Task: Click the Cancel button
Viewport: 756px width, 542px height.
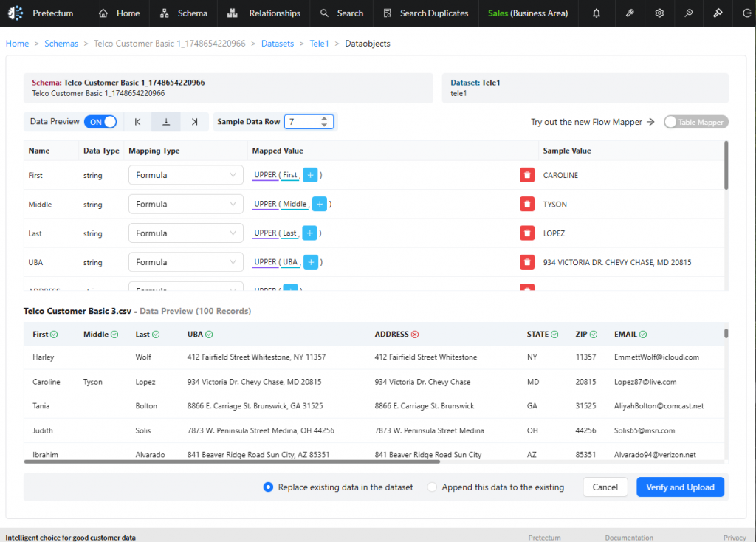Action: [605, 487]
